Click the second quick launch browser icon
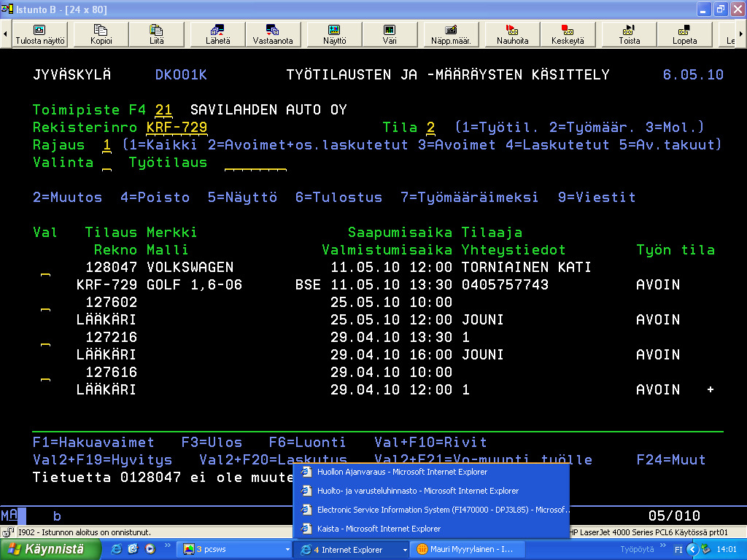Screen dimensions: 747x560 coord(133,550)
